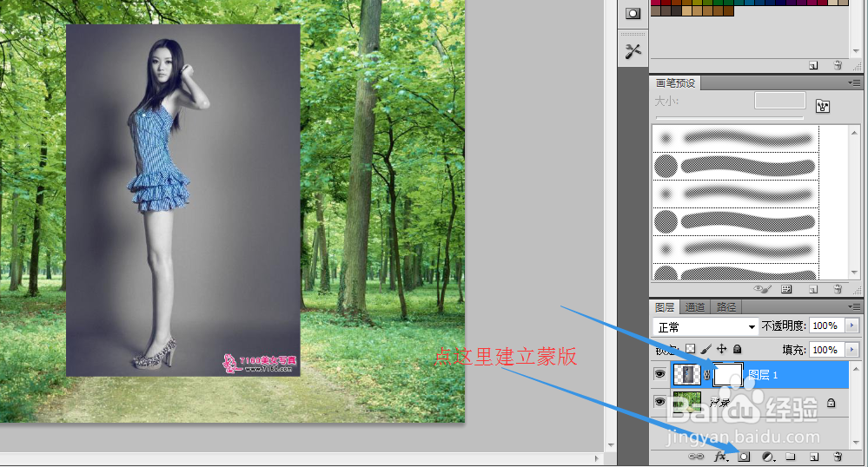868x467 pixels.
Task: Select layer mask thumbnail of 图层 1
Action: point(728,375)
